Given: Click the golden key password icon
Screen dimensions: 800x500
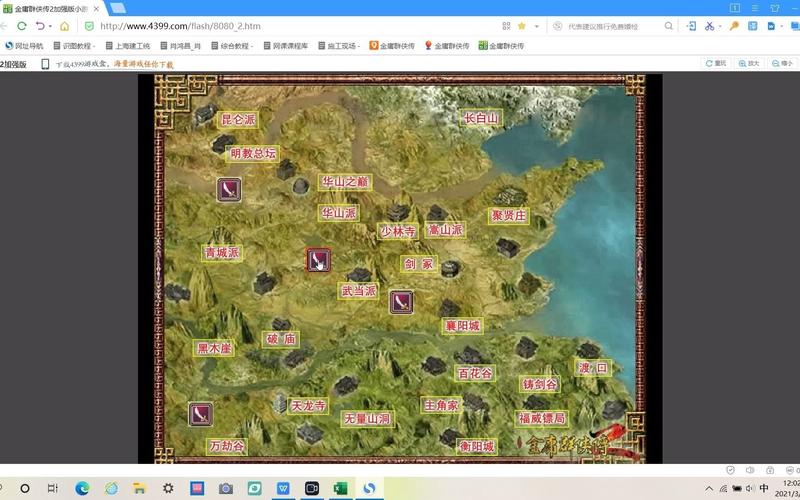Looking at the screenshot, I should 734,26.
